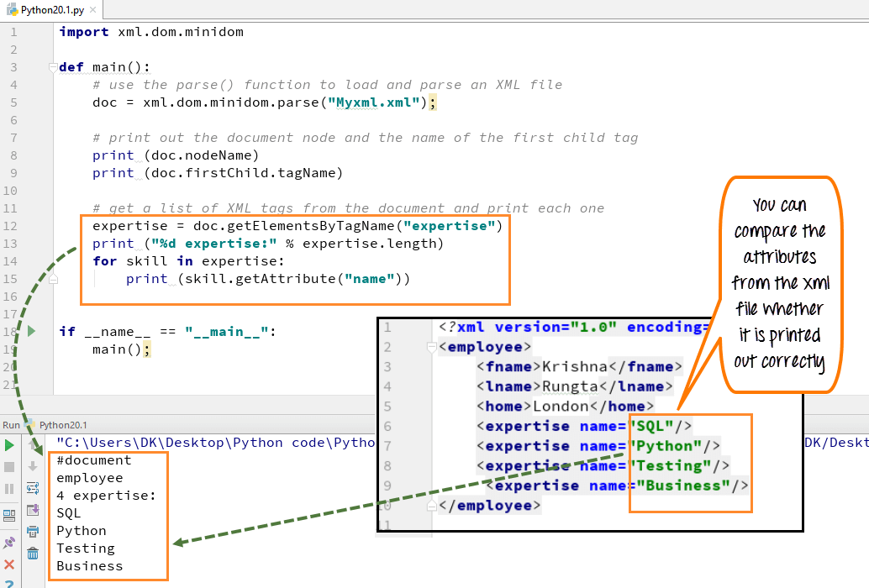
Task: Clear the console output with trash icon
Action: [x=32, y=552]
